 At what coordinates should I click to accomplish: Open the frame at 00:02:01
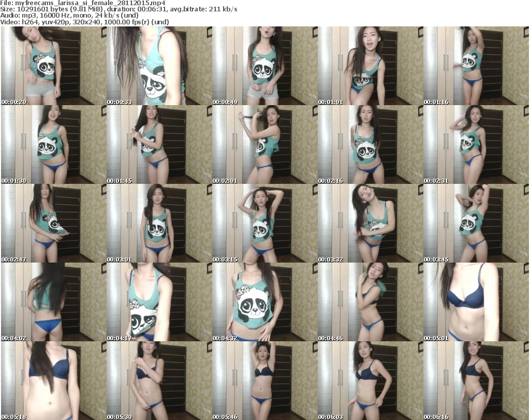coord(264,144)
